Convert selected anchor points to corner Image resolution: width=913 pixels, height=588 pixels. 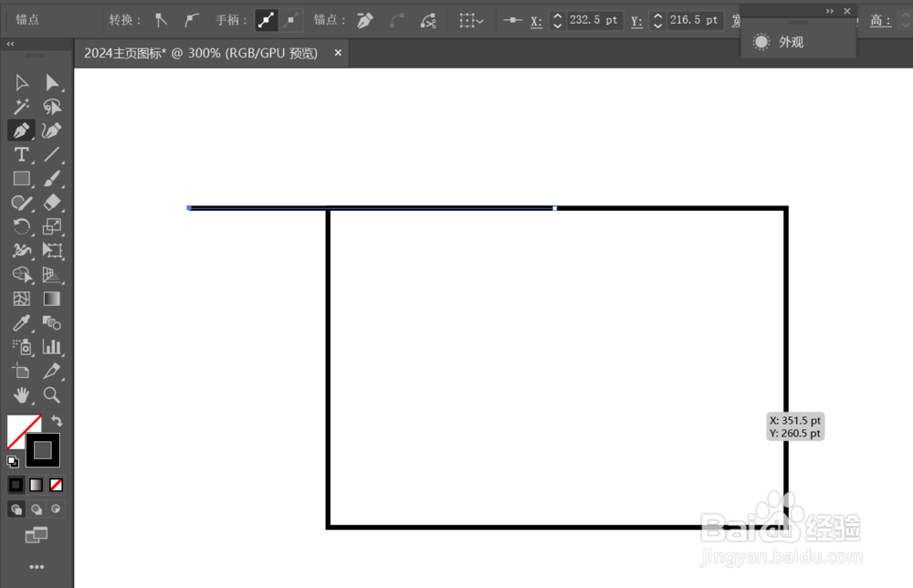coord(161,20)
